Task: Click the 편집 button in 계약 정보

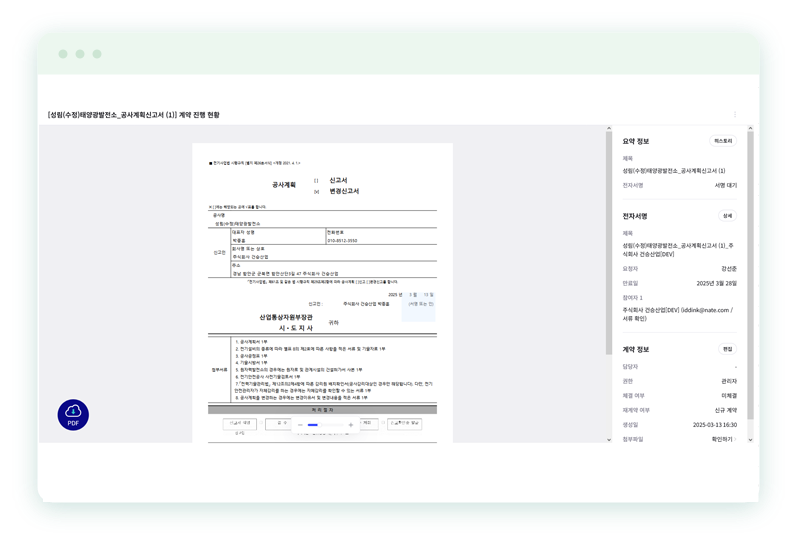Action: [x=727, y=349]
